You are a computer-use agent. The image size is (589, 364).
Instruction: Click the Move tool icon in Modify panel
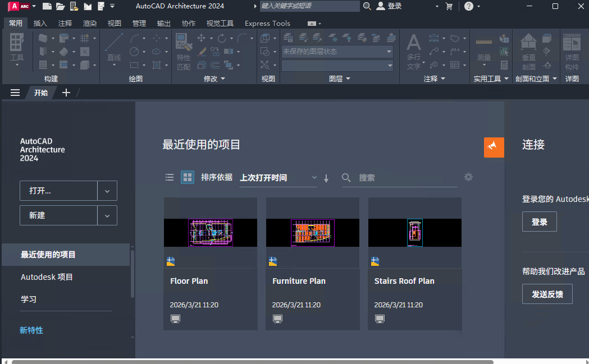tap(202, 38)
